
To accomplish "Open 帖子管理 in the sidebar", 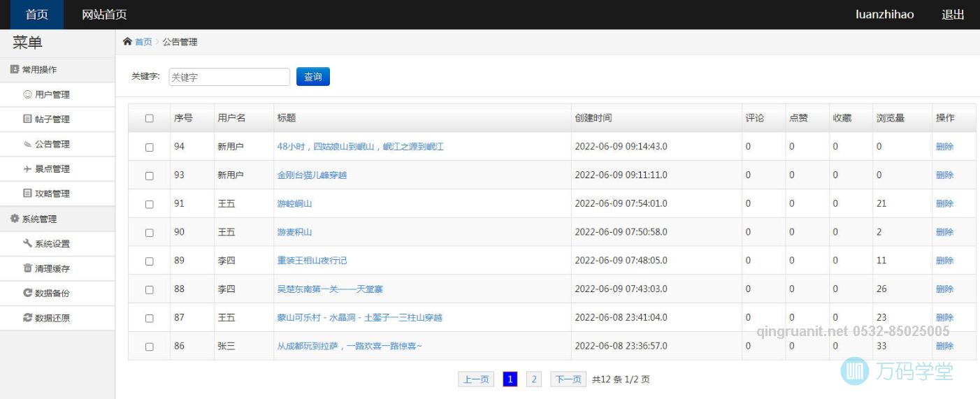I will (57, 119).
